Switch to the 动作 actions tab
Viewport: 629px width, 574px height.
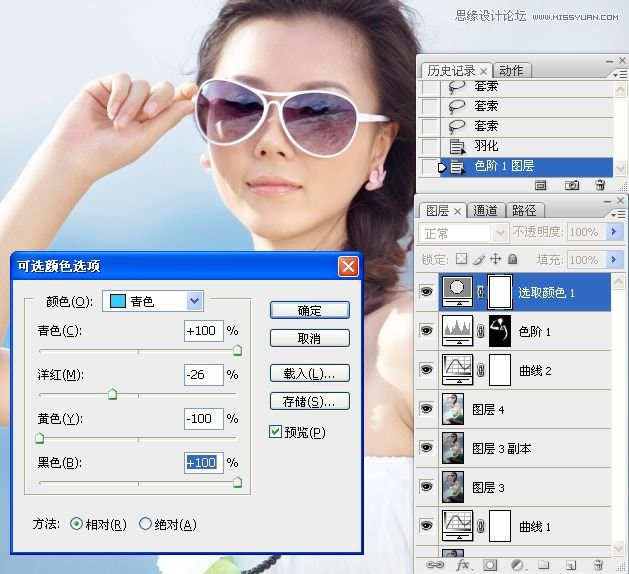pyautogui.click(x=511, y=71)
